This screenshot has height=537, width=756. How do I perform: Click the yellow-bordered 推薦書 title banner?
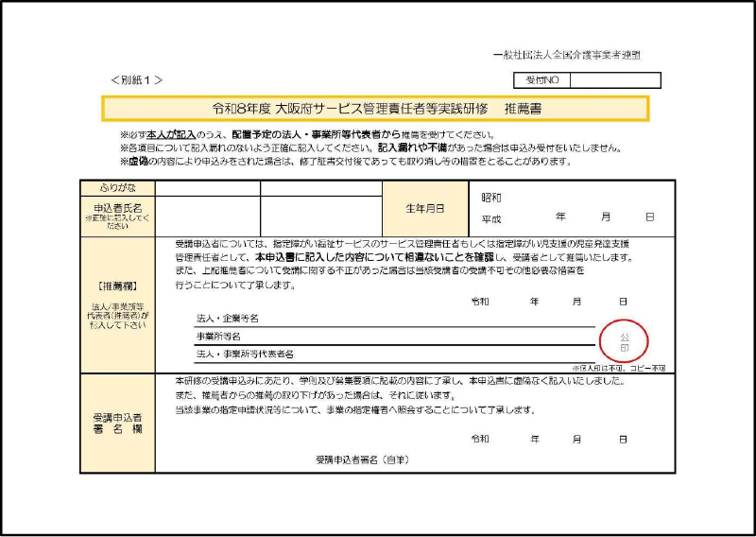pyautogui.click(x=375, y=109)
